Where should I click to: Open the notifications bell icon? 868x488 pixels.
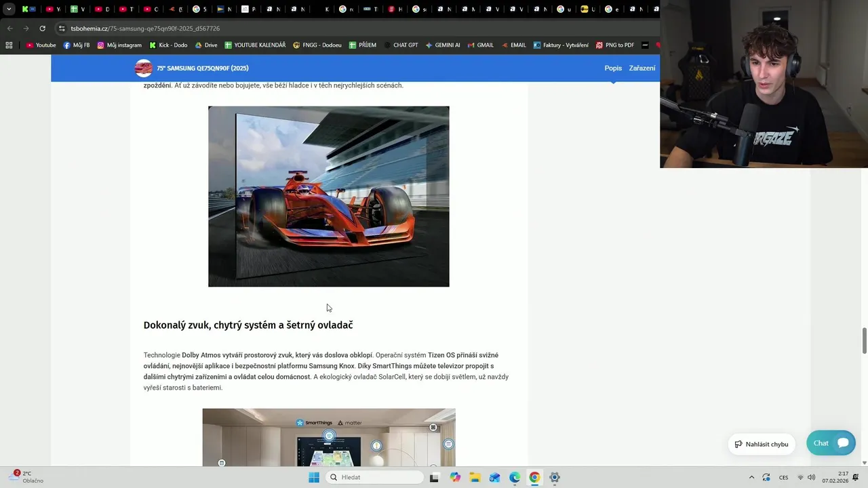coord(856,477)
